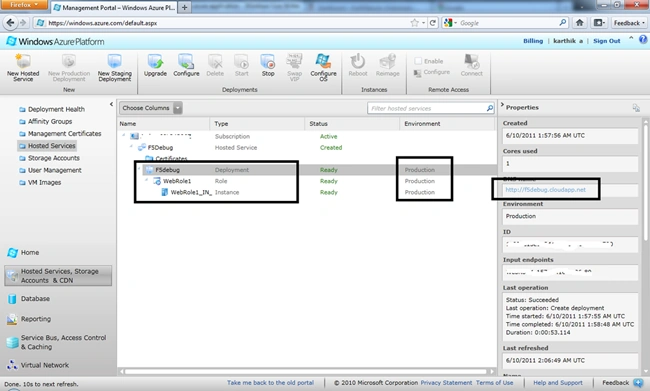This screenshot has width=650, height=391.
Task: Tick the Remote Access Enable checkbox
Action: 418,61
